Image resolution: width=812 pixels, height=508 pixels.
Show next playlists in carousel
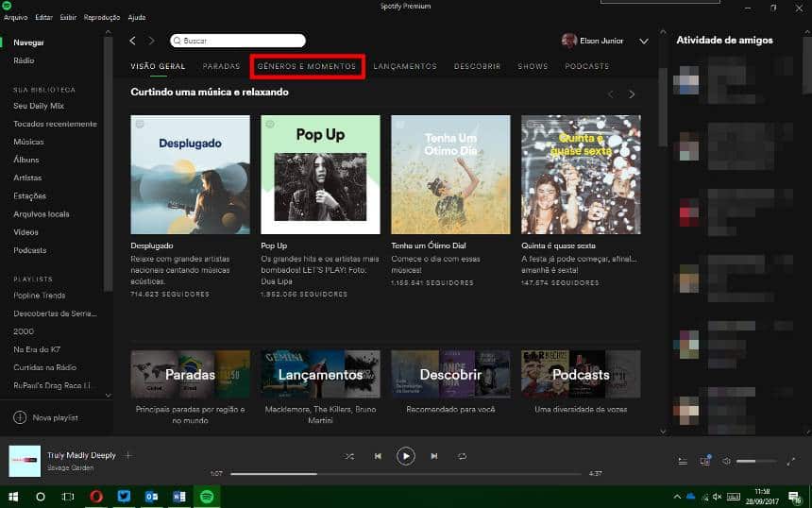[632, 94]
